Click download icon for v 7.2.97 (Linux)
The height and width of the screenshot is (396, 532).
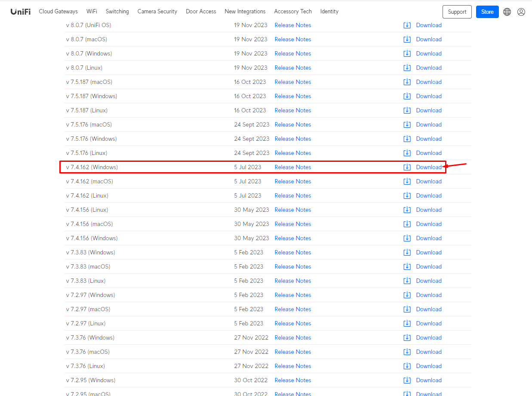(x=407, y=323)
